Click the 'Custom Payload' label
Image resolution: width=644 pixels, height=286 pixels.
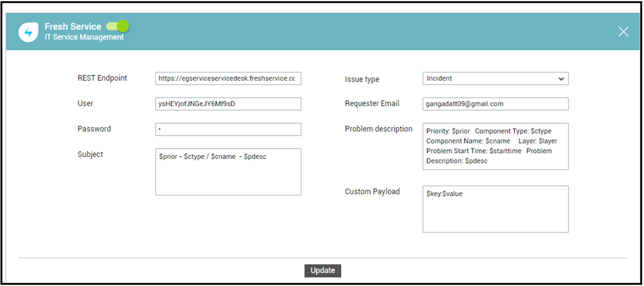click(372, 192)
